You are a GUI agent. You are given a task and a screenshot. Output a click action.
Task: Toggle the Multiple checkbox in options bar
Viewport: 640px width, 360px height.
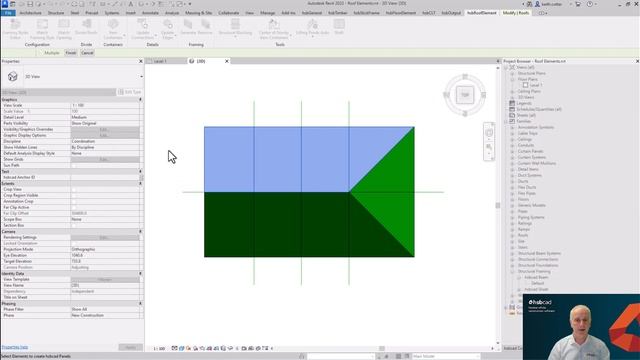click(x=41, y=53)
